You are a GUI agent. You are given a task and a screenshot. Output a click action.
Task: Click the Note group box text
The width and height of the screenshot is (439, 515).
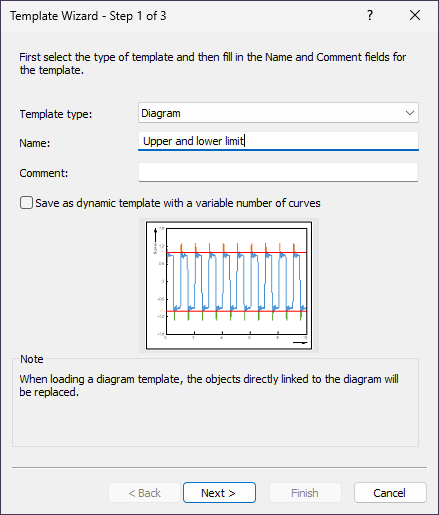pyautogui.click(x=209, y=386)
